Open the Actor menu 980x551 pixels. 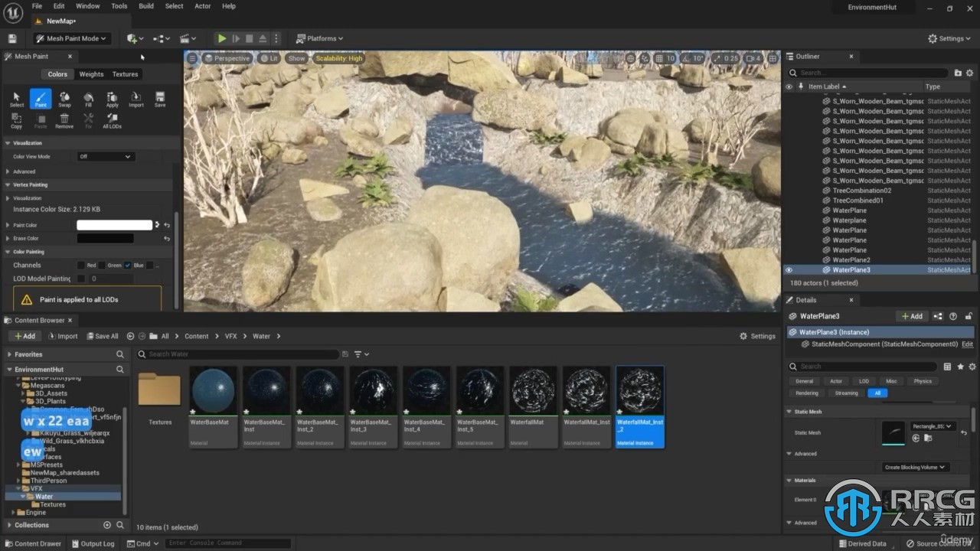pos(203,6)
